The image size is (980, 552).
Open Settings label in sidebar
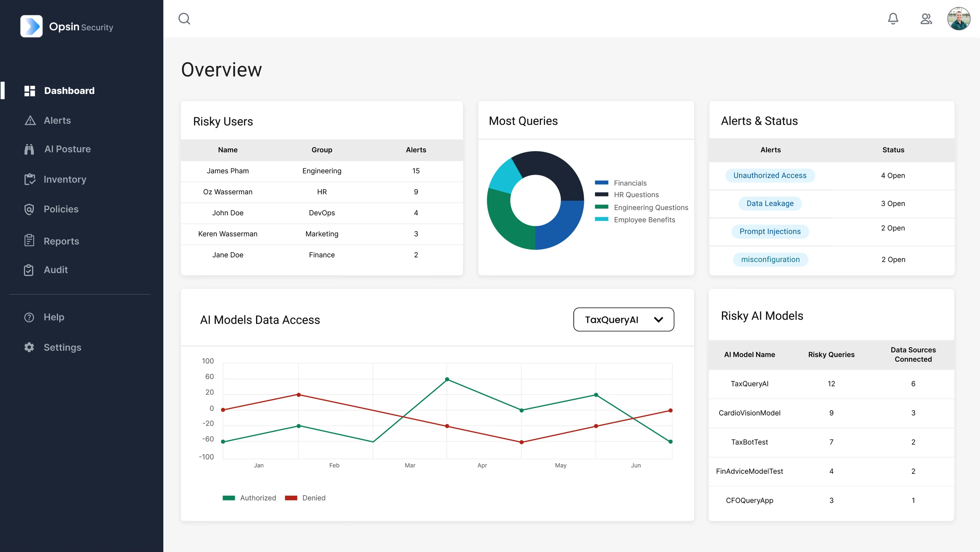pyautogui.click(x=62, y=347)
